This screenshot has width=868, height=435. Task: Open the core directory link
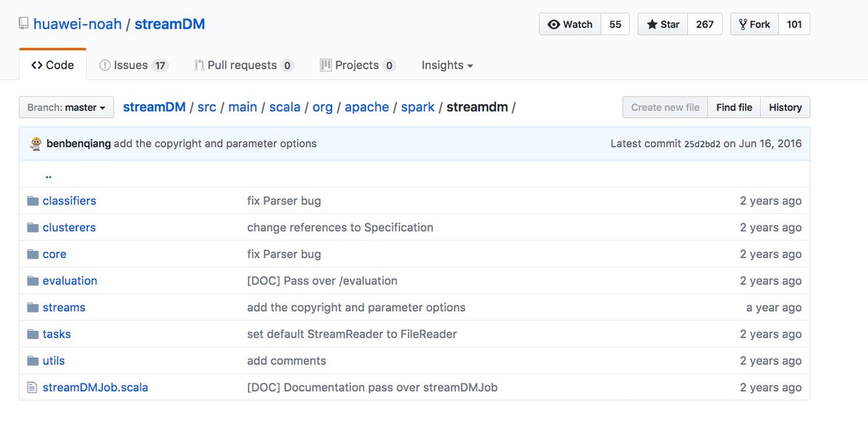pos(54,254)
